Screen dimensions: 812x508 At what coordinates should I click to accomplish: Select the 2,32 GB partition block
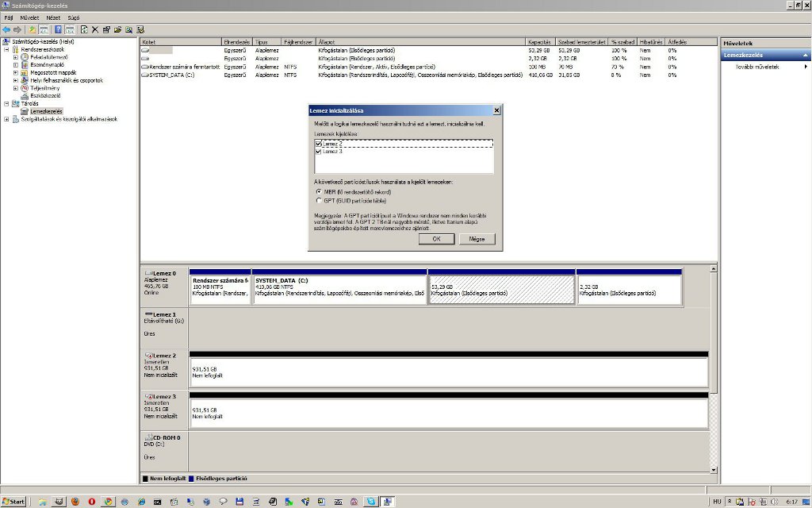point(629,287)
